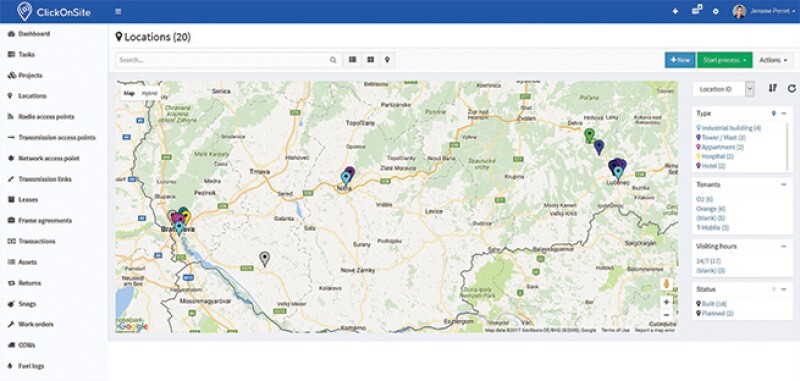Image resolution: width=800 pixels, height=381 pixels.
Task: Open Transmission access points in the sidebar
Action: [x=57, y=138]
